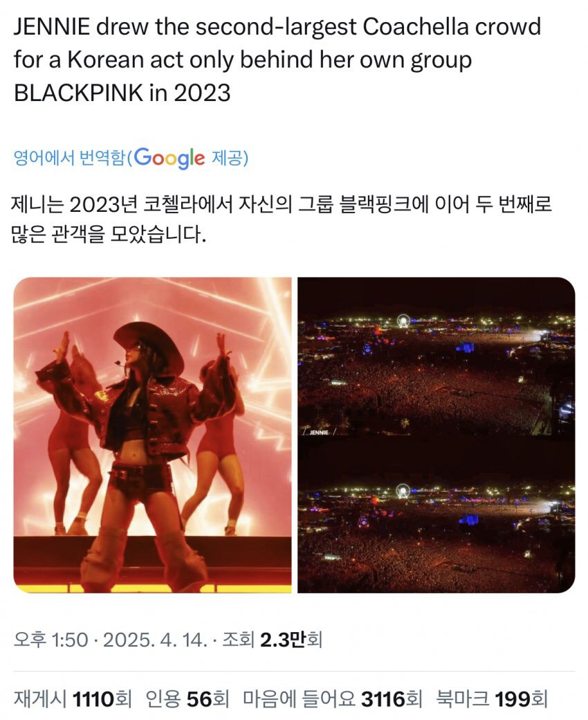Click the post date 2025. 4. 14.
Image resolution: width=588 pixels, height=720 pixels.
click(x=155, y=639)
